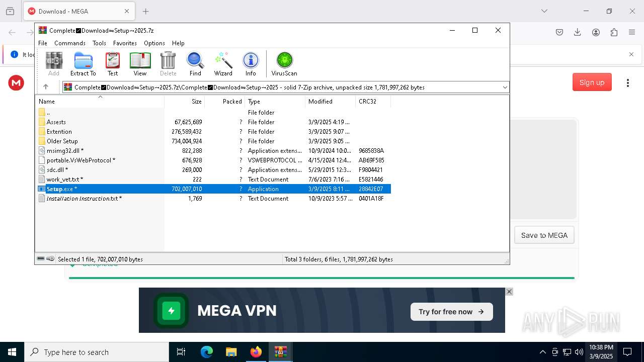The image size is (644, 362).
Task: Click the Windows Start button
Action: pyautogui.click(x=12, y=352)
